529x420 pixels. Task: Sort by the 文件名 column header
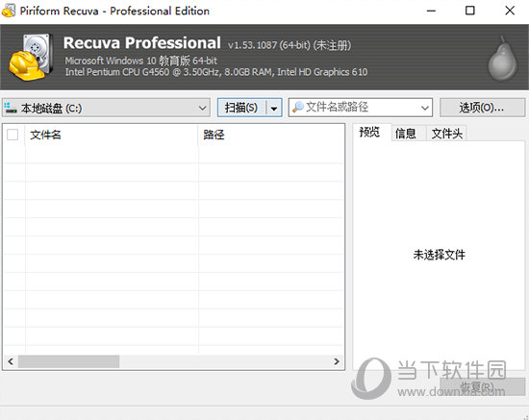click(x=112, y=135)
